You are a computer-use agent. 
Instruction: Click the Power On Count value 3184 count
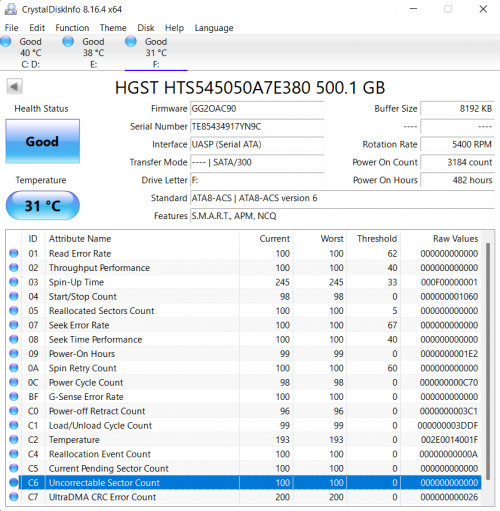point(457,162)
